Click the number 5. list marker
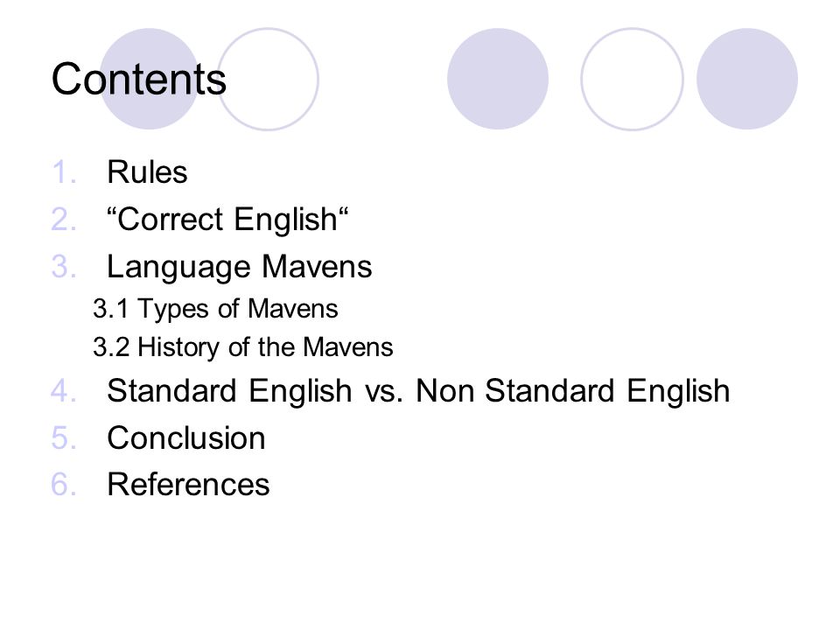The height and width of the screenshot is (630, 840). click(x=64, y=438)
